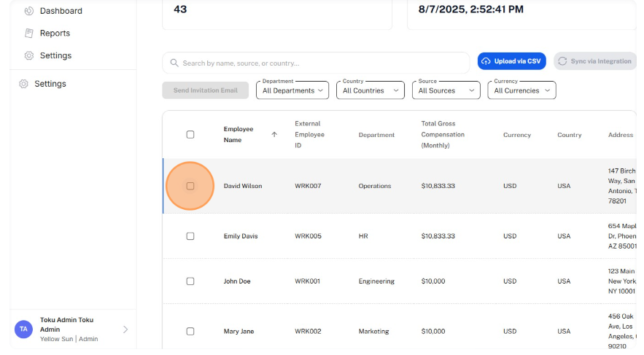
Task: Click the Upload via CSV button
Action: 512,61
